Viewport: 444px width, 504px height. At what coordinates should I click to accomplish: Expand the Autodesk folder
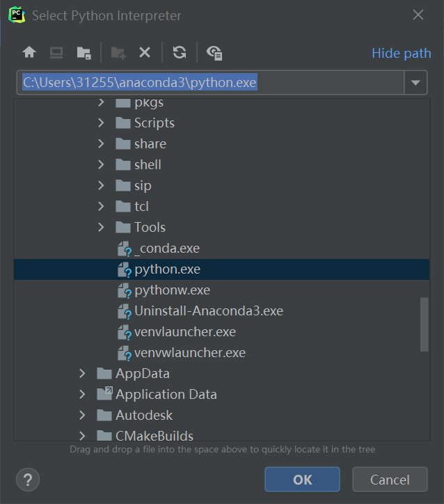pos(82,416)
